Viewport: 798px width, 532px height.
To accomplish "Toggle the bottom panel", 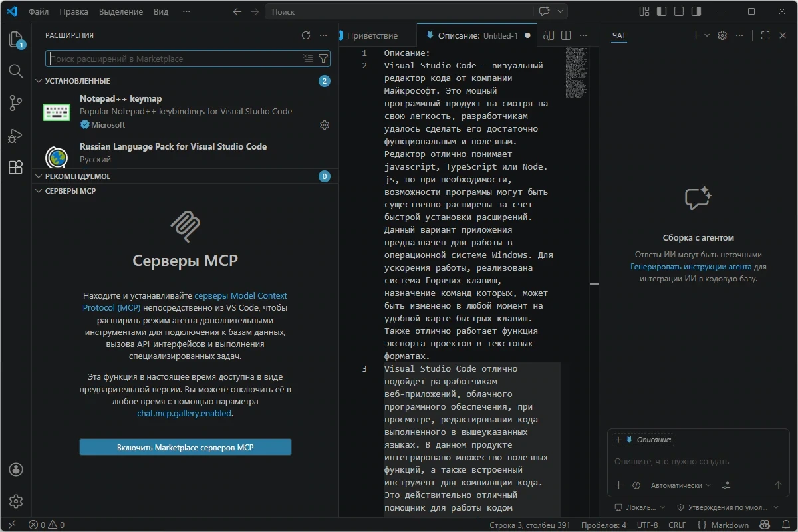I will (x=679, y=11).
